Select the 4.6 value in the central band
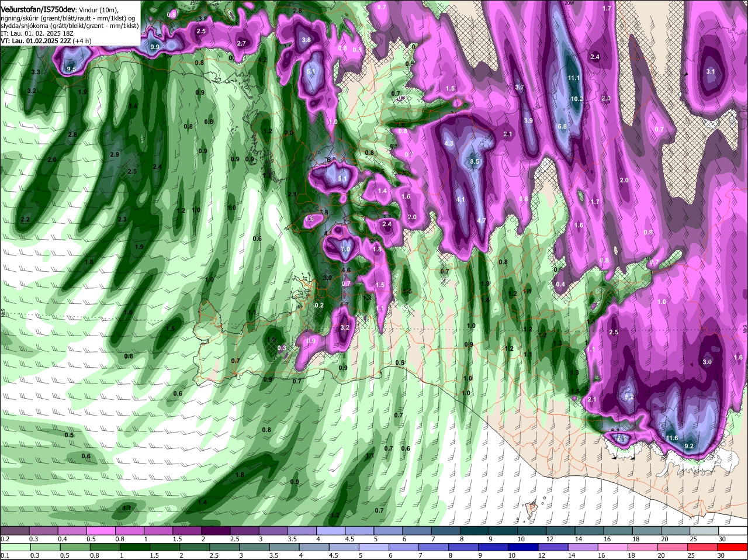Viewport: 748px width, 560px height. (346, 270)
